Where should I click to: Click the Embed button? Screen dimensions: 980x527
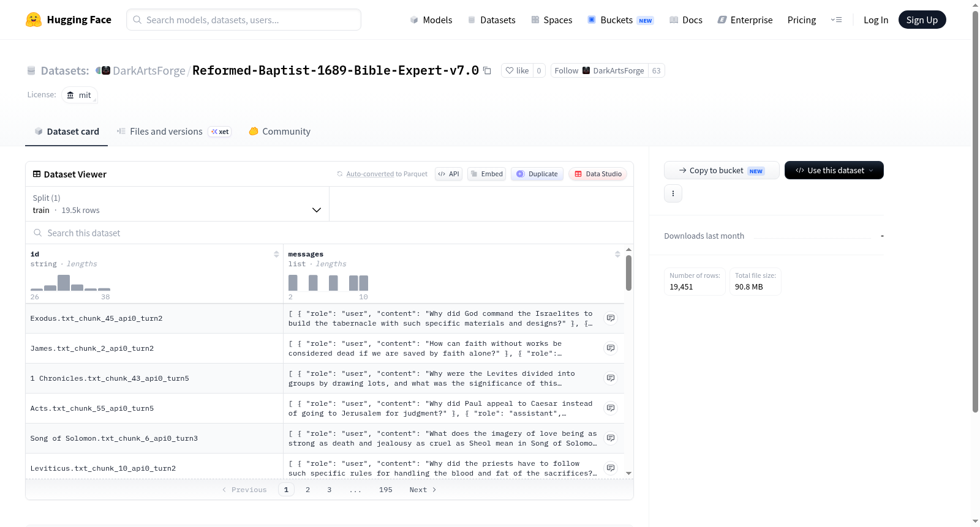point(487,174)
